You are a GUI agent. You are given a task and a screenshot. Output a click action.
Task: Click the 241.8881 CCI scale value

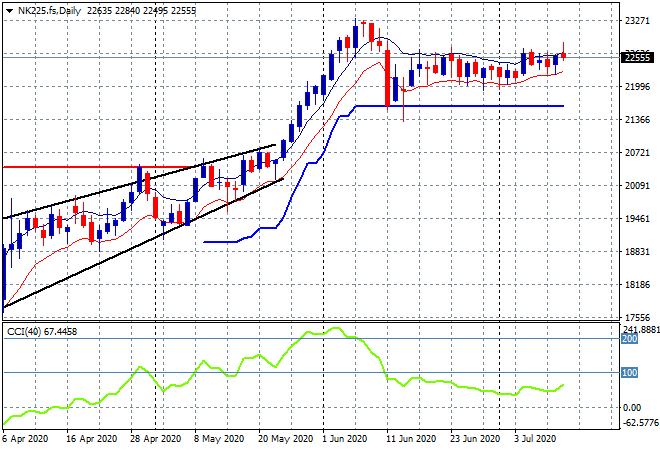[x=640, y=330]
